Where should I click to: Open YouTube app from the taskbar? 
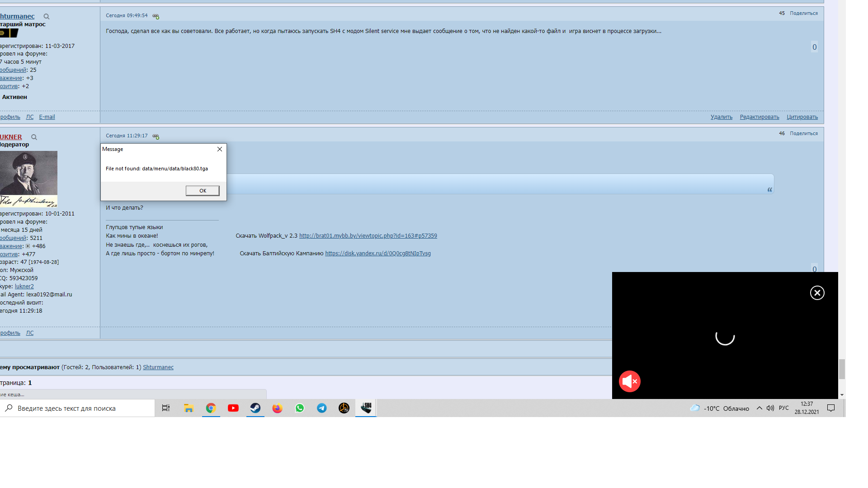[x=233, y=408]
